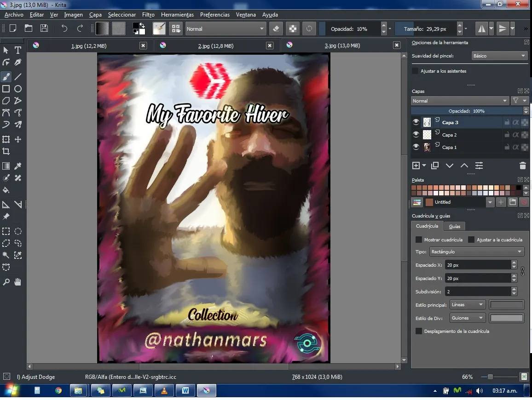Click the Espaciado X input field
This screenshot has height=400, width=532.
pos(479,265)
